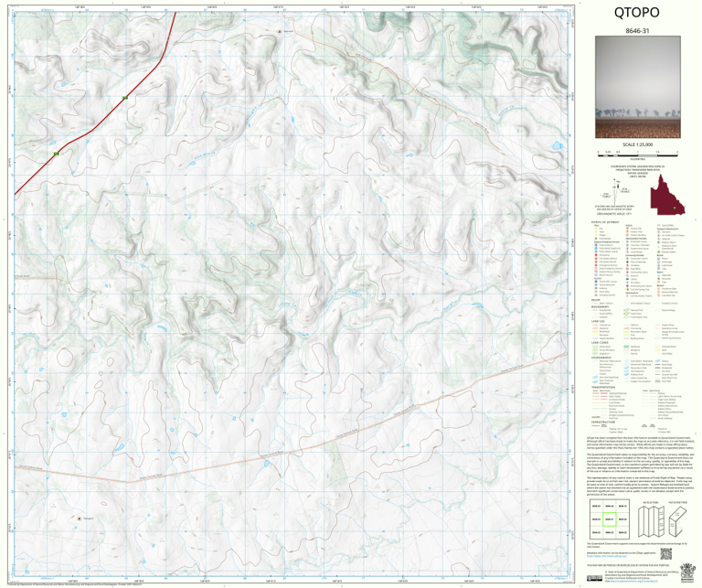
Task: Click the homestead marker at the bottom-left of the map
Action: click(80, 519)
